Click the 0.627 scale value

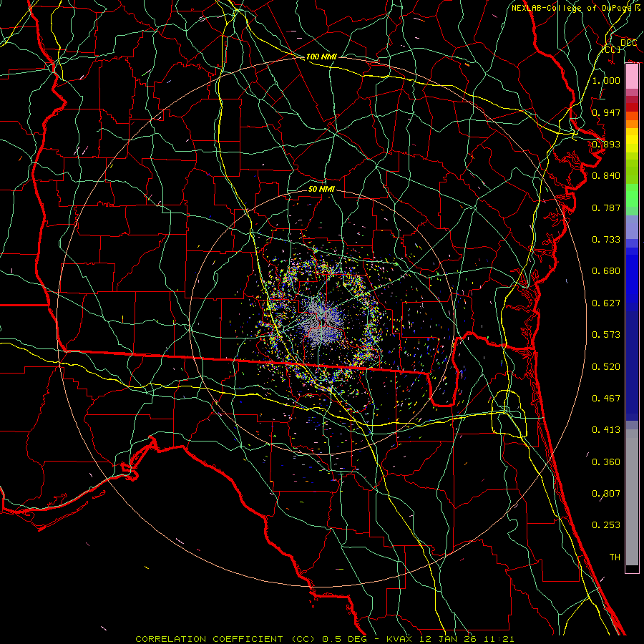click(x=606, y=303)
